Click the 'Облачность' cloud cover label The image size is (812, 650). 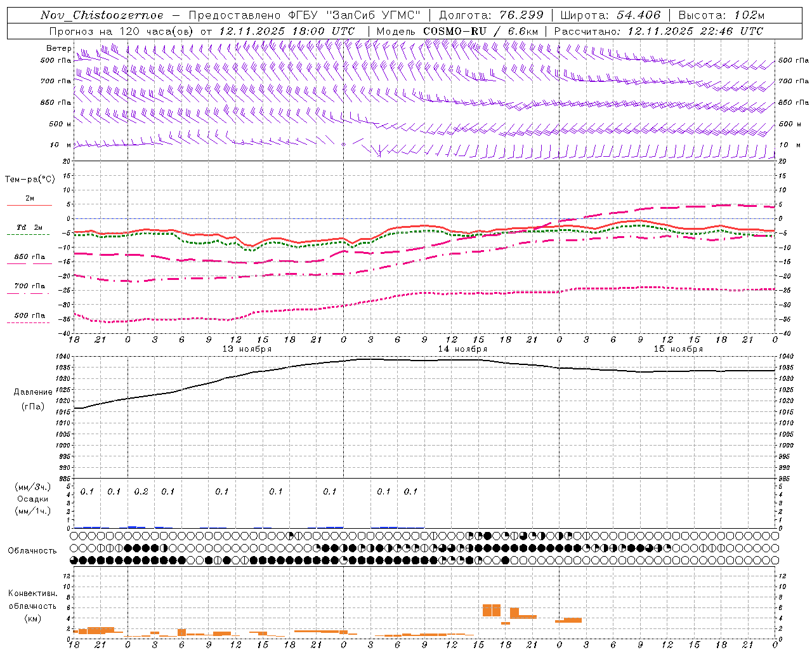coord(32,551)
